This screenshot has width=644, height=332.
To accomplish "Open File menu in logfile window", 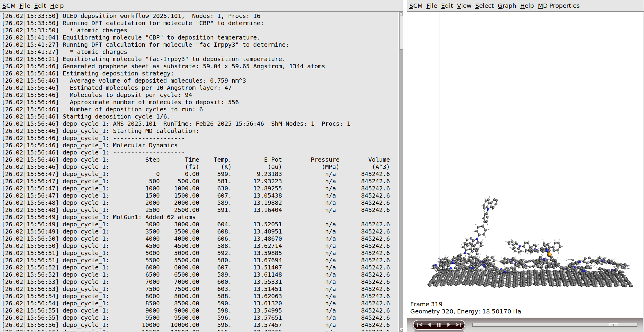I will click(25, 6).
